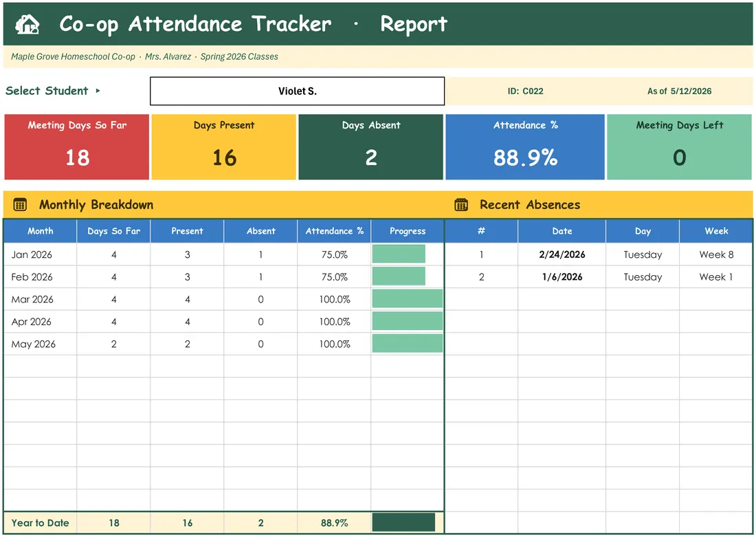
Task: Click the Day column header
Action: pyautogui.click(x=643, y=231)
